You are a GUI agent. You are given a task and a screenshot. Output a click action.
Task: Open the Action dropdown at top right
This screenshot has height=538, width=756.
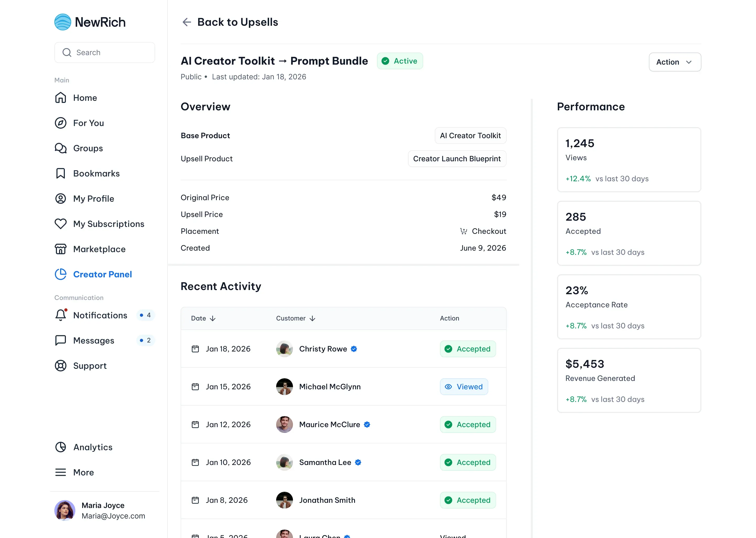675,62
